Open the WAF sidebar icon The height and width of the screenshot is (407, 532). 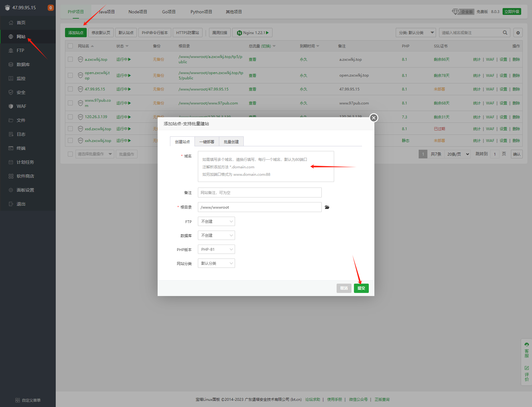point(11,106)
